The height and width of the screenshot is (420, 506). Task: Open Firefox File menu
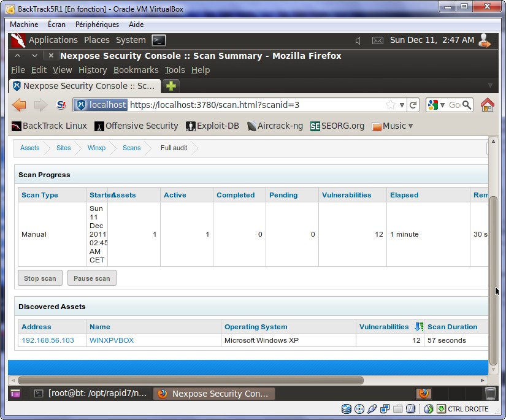click(x=18, y=70)
